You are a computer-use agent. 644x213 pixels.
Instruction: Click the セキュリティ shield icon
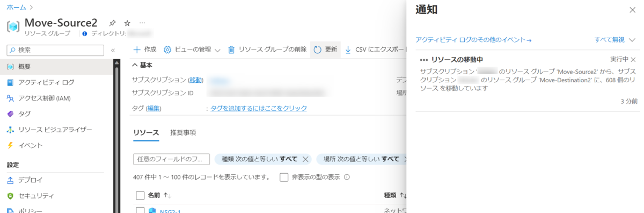coord(10,196)
